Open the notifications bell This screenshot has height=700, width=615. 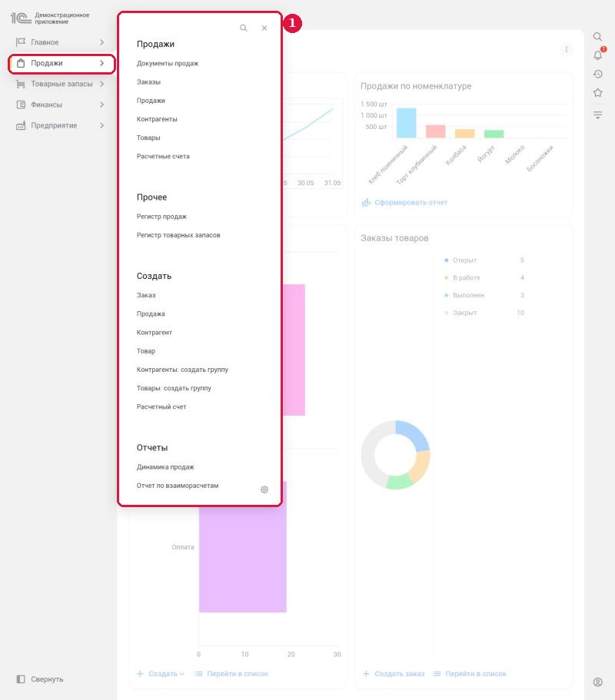coord(598,55)
